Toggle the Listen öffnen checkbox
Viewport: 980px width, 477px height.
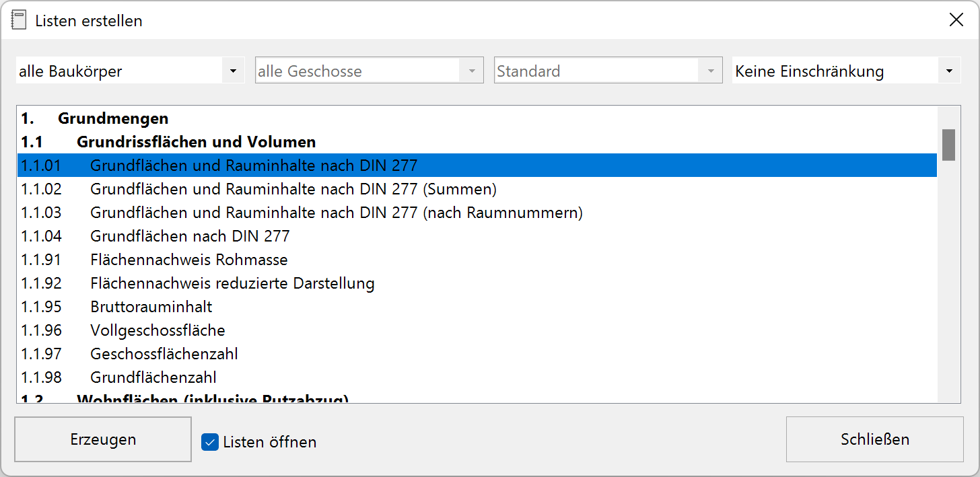point(210,442)
